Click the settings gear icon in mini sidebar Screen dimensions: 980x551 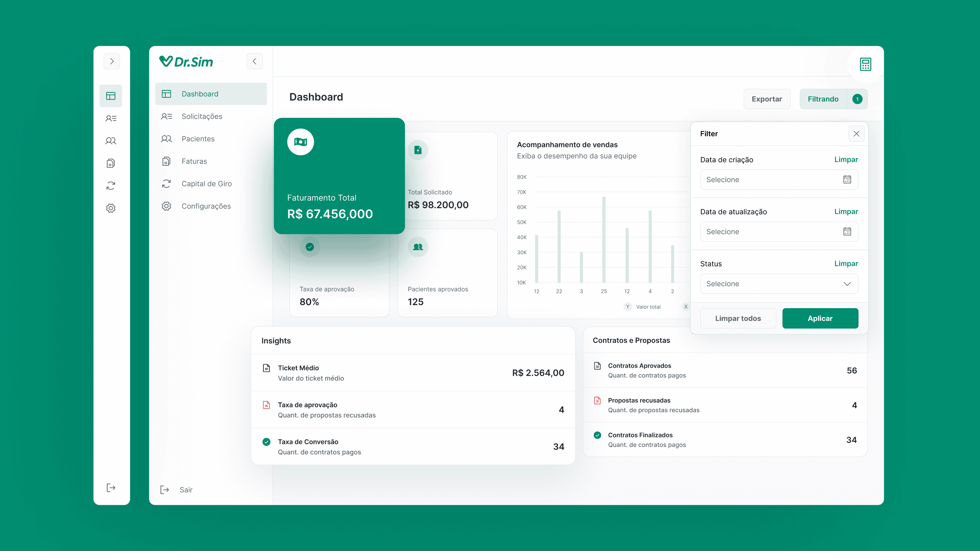[111, 208]
